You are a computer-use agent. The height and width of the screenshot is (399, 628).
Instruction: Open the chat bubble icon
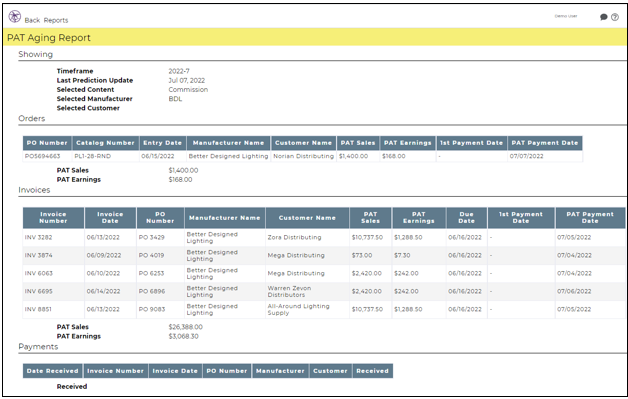coord(604,17)
